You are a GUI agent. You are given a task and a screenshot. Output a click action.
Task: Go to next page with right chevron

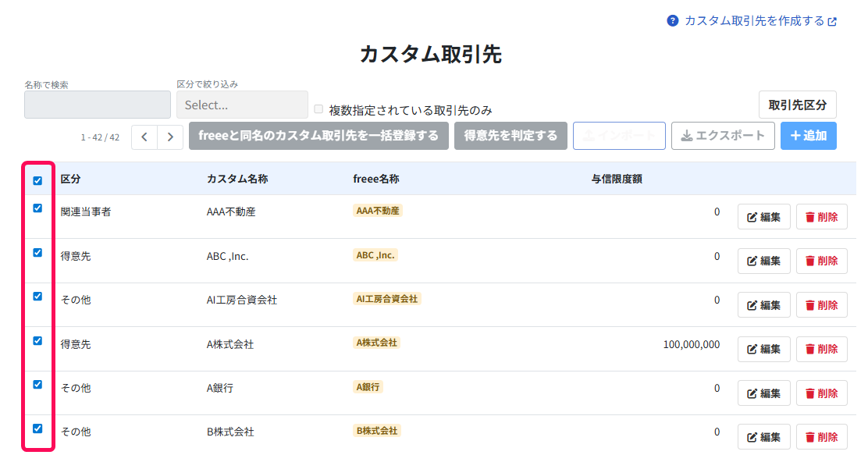(x=170, y=137)
